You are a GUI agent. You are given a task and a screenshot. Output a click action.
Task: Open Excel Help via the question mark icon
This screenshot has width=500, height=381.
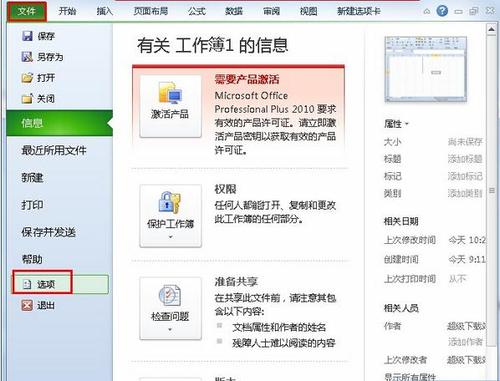pos(442,11)
